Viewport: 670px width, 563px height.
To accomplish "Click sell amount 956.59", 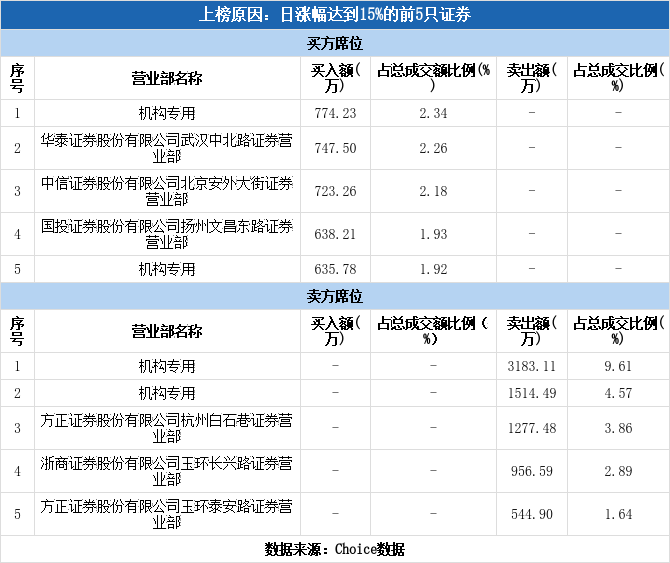I will coord(532,471).
